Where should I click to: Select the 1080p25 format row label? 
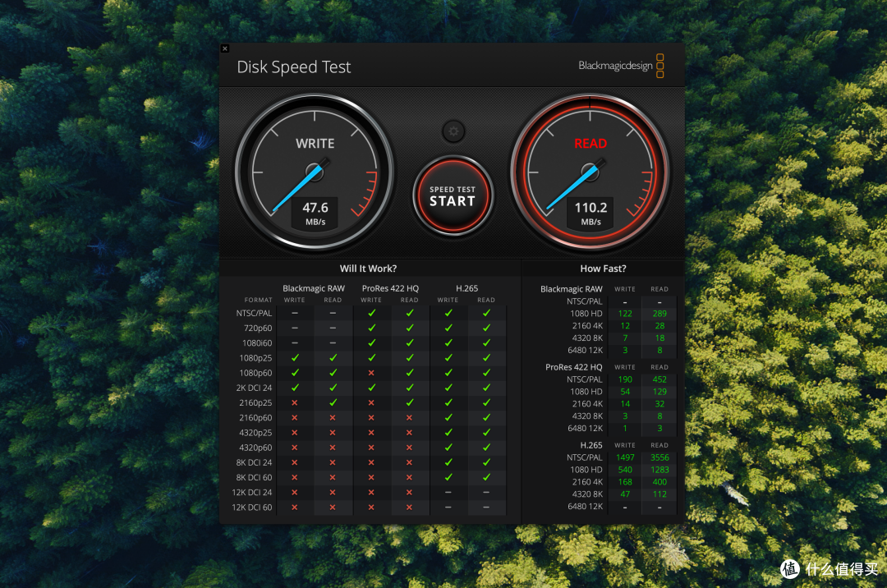point(255,358)
